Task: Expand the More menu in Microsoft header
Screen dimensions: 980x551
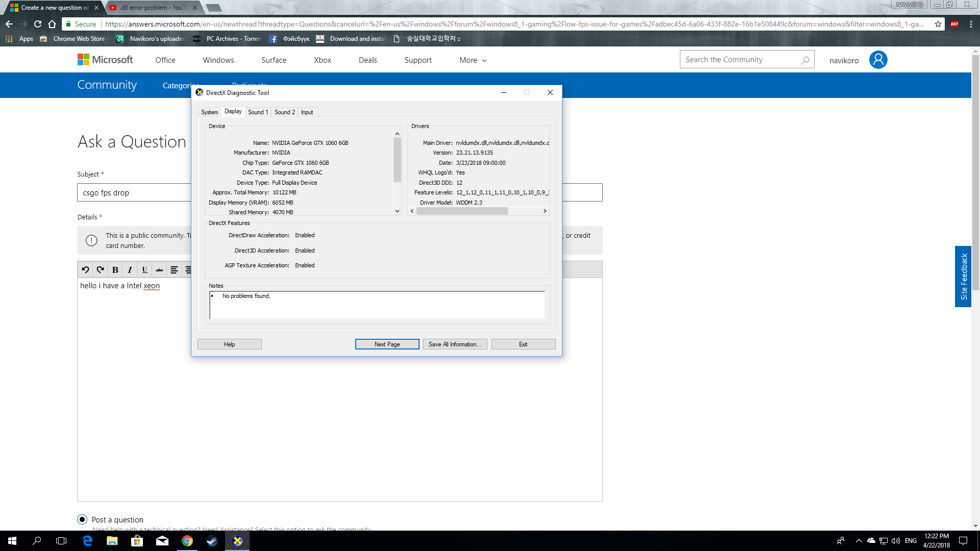Action: tap(473, 60)
